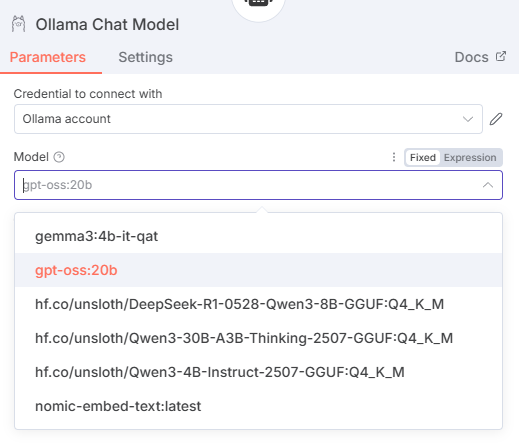Screen dimensions: 519x445
Task: Switch to the Settings tab
Action: point(146,57)
